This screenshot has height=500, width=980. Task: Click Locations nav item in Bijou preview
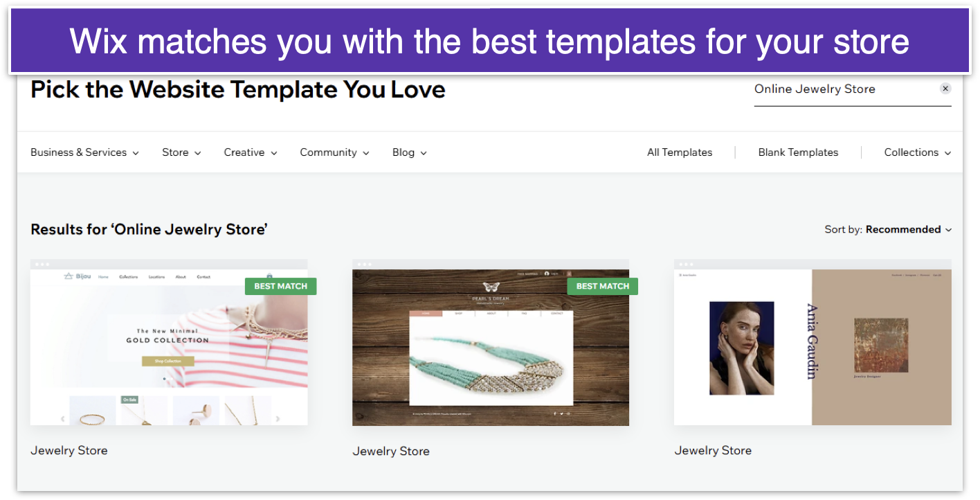point(156,277)
